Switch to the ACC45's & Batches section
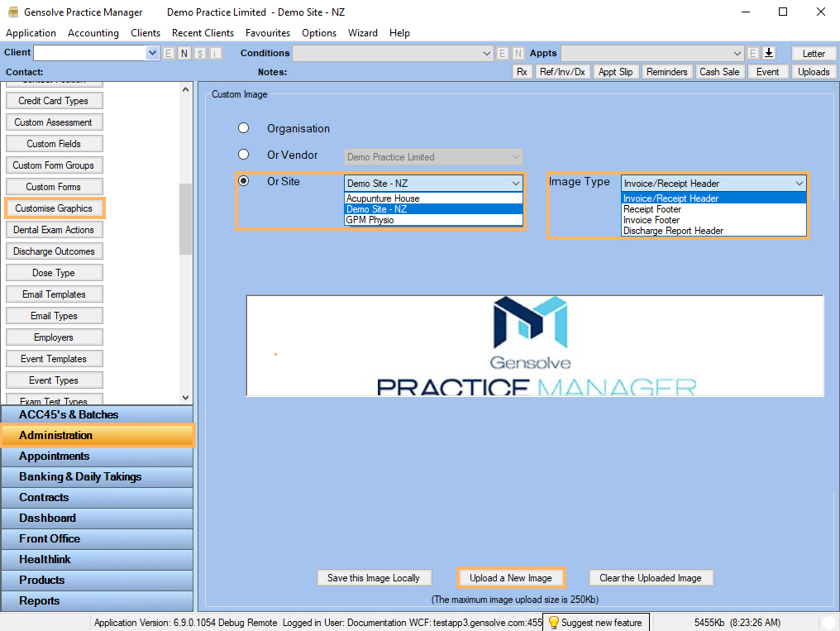The height and width of the screenshot is (631, 840). tap(97, 414)
